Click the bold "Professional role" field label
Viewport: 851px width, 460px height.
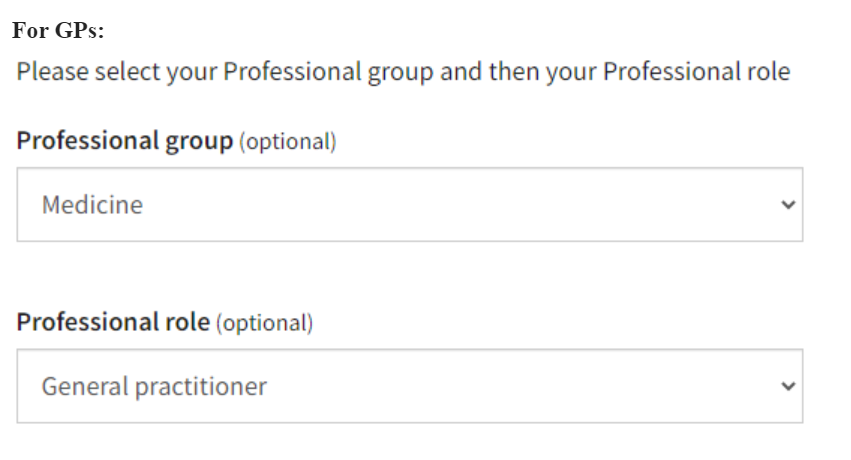(113, 323)
